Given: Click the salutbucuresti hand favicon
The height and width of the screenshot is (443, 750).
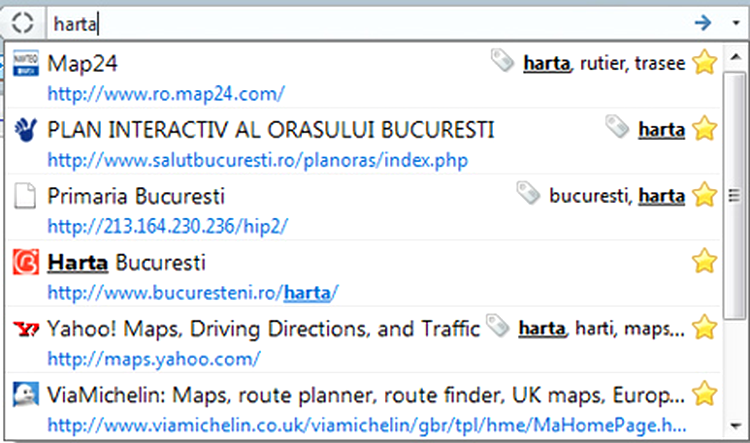Looking at the screenshot, I should pyautogui.click(x=25, y=130).
